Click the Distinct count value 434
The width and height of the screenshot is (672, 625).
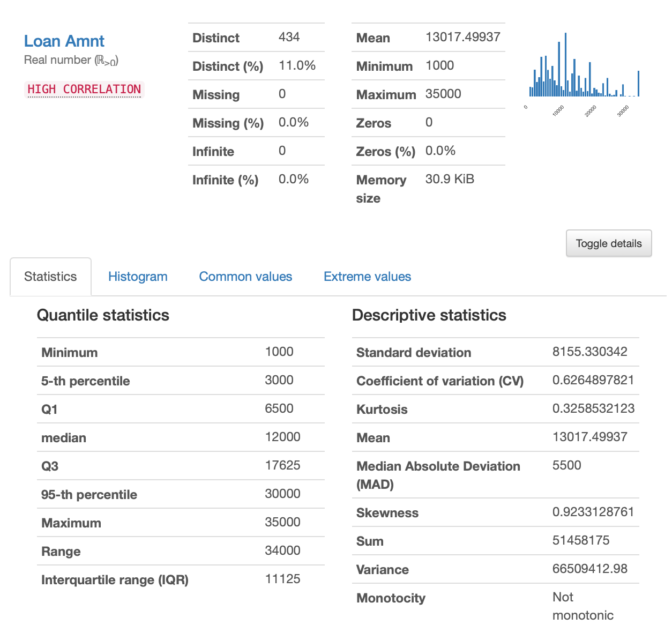pyautogui.click(x=289, y=37)
